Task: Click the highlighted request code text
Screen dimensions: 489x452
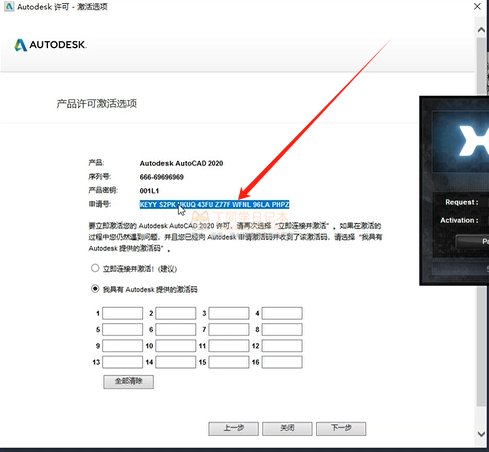Action: point(214,204)
